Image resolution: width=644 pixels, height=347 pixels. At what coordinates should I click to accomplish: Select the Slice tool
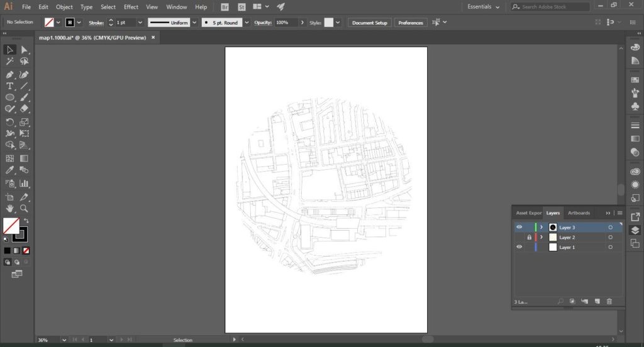pyautogui.click(x=25, y=197)
